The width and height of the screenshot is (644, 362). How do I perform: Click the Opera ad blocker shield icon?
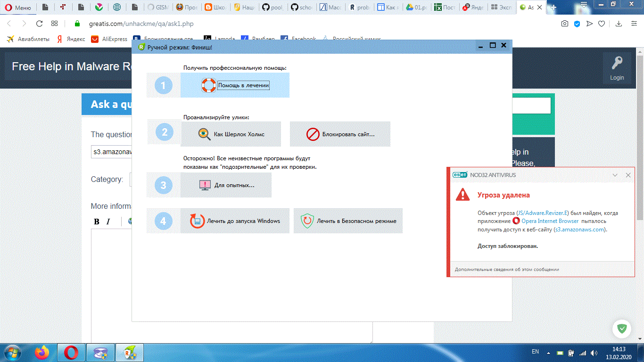pos(577,24)
